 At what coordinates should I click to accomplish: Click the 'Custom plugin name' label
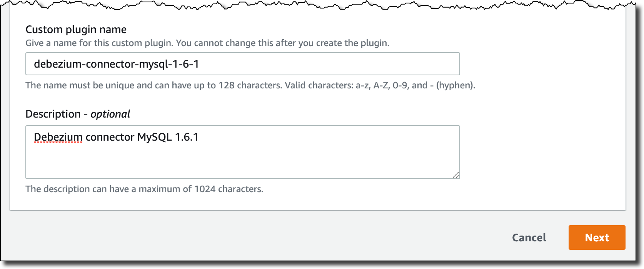(x=76, y=30)
